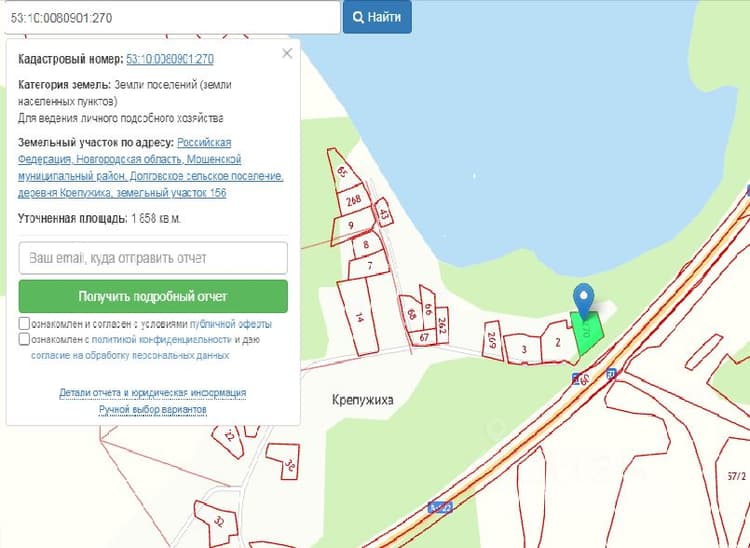Select parcel 268 on the map

click(x=353, y=200)
